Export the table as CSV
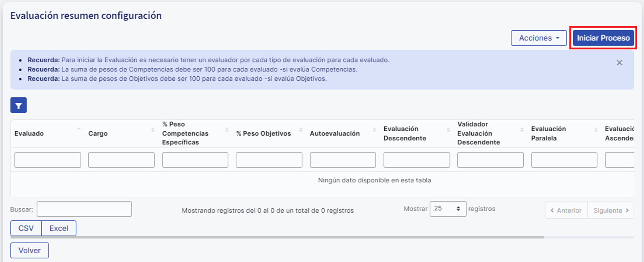644x262 pixels. [x=26, y=228]
